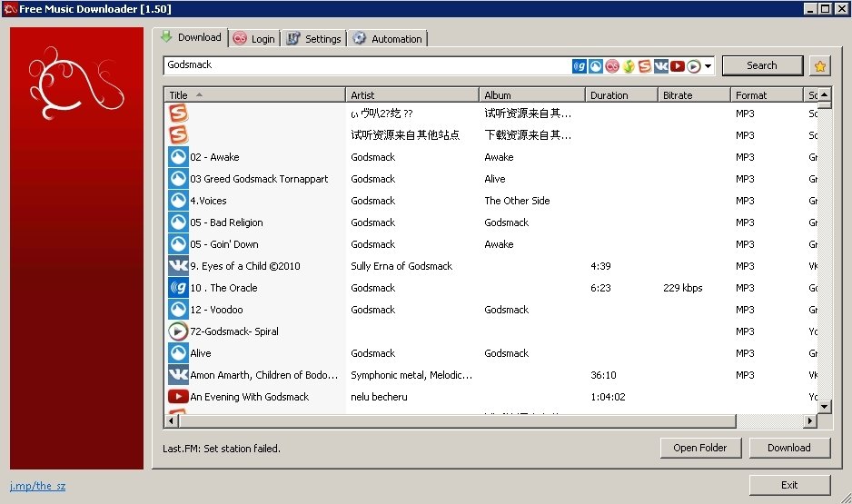Click the Grooveshark icon beside 05 - Bad Religion
Viewport: 852px width, 504px height.
pyautogui.click(x=178, y=222)
